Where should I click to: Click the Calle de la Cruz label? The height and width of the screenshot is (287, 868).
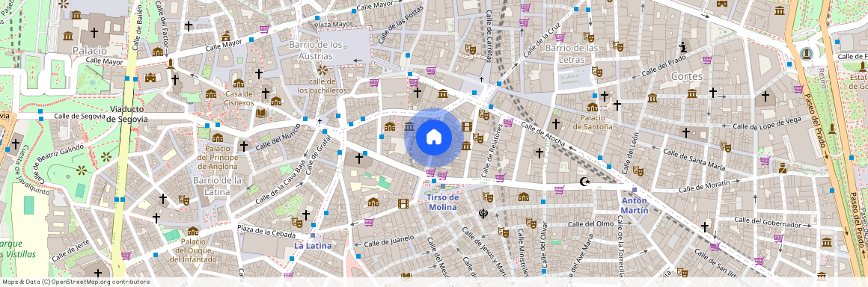point(542,40)
